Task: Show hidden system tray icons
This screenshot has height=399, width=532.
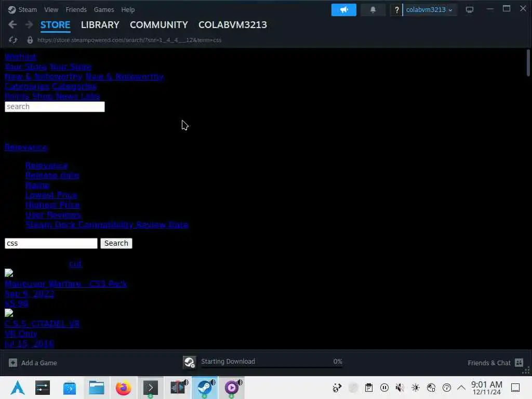Action: [x=461, y=388]
